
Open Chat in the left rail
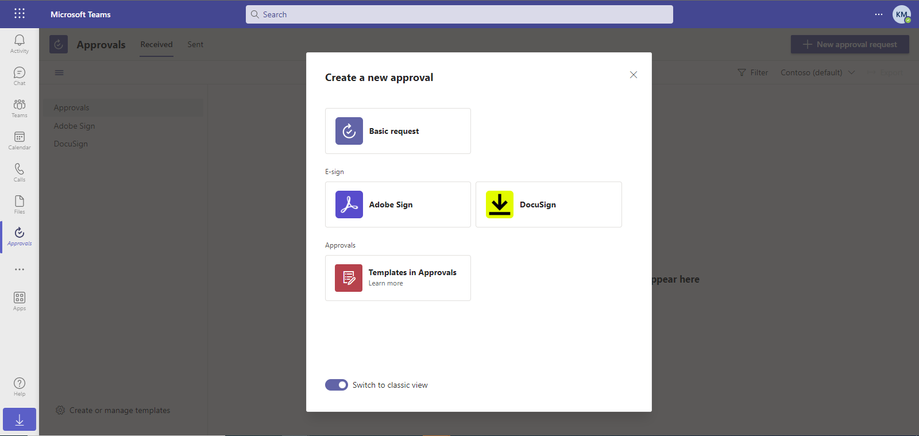pyautogui.click(x=19, y=76)
